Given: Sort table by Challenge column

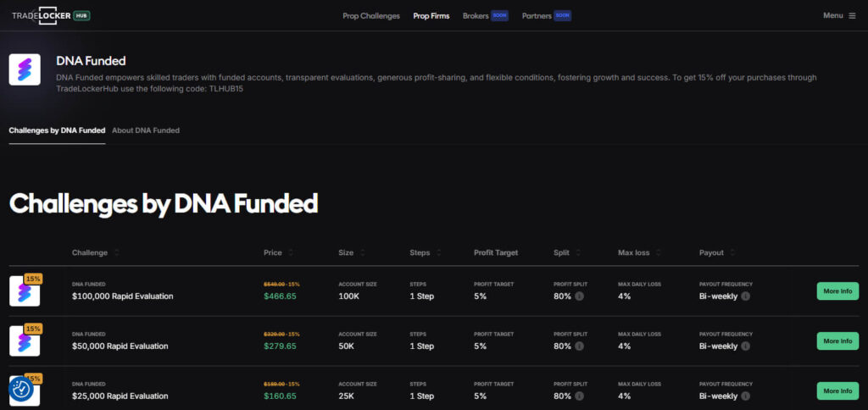Looking at the screenshot, I should click(x=116, y=252).
